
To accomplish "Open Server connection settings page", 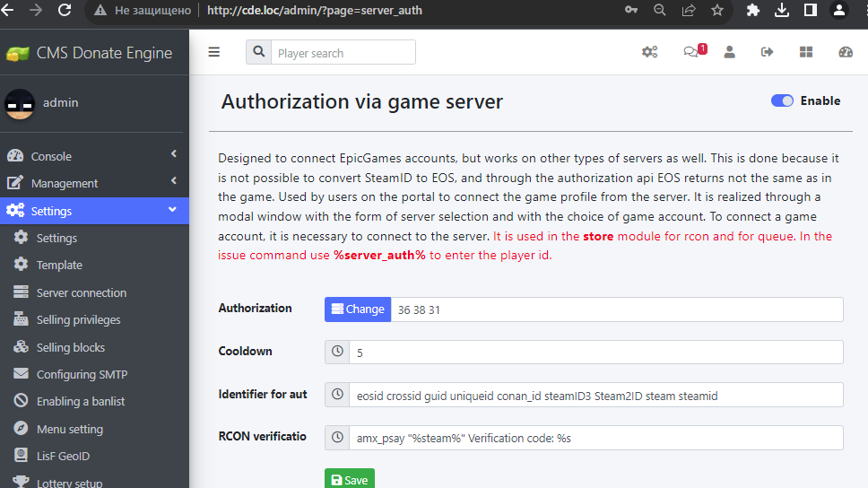I will tap(81, 292).
